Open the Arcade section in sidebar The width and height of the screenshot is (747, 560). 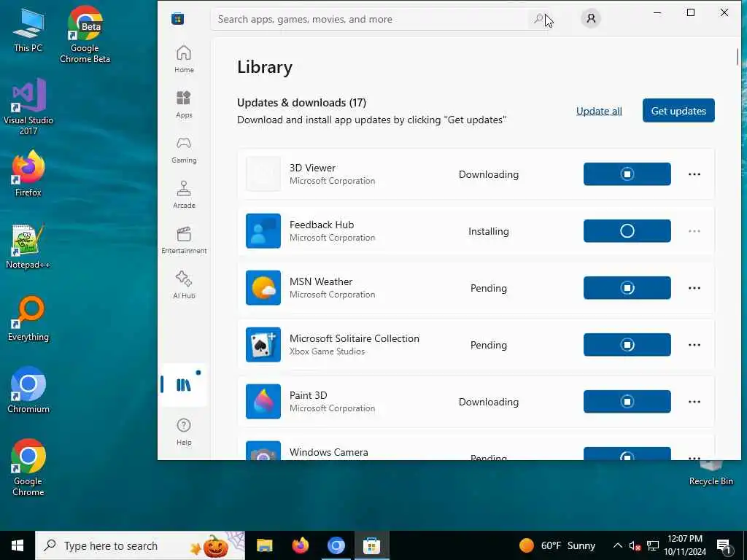184,195
